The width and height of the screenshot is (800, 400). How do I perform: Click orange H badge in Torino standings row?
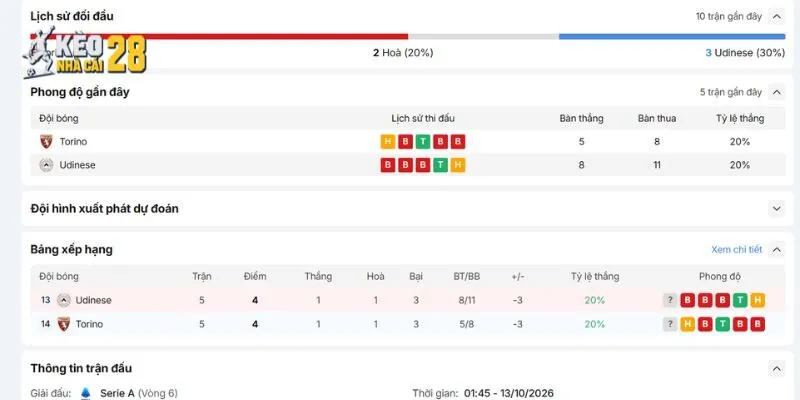[687, 324]
